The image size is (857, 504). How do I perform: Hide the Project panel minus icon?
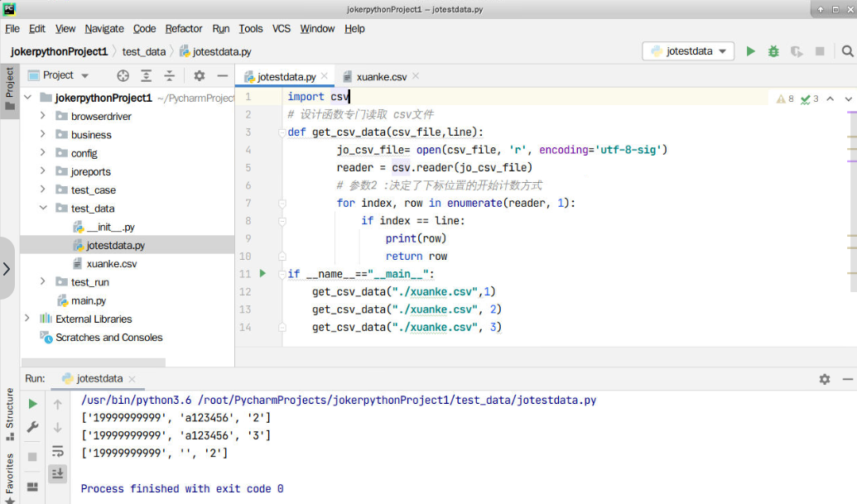pyautogui.click(x=223, y=76)
